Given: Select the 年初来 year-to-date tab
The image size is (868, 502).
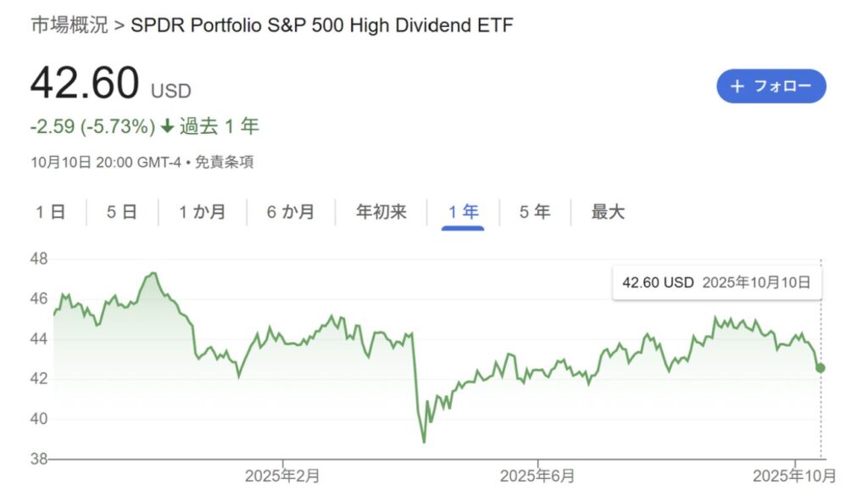Looking at the screenshot, I should (381, 212).
